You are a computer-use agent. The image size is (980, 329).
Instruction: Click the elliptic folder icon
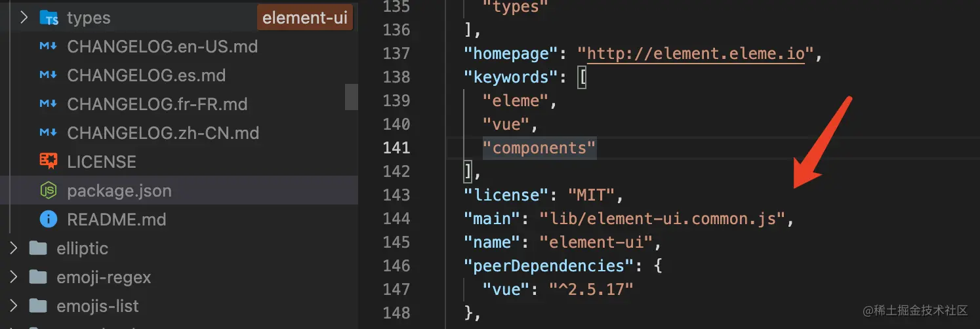(x=39, y=248)
